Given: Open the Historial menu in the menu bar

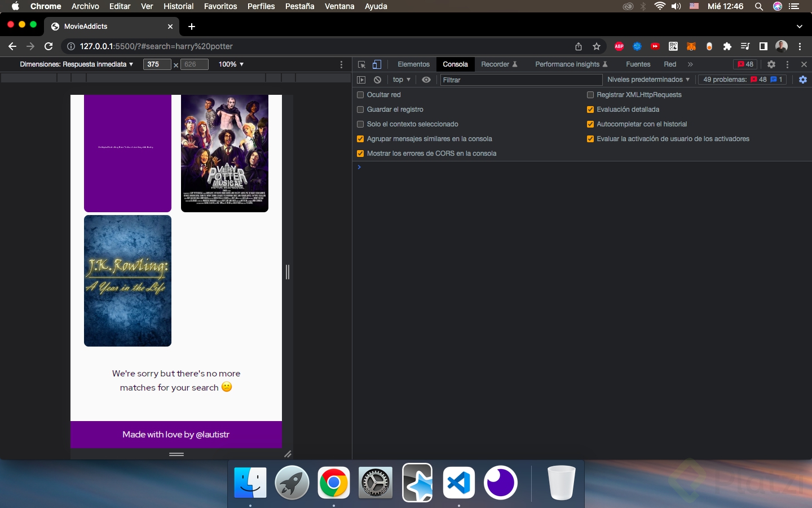Looking at the screenshot, I should [179, 6].
